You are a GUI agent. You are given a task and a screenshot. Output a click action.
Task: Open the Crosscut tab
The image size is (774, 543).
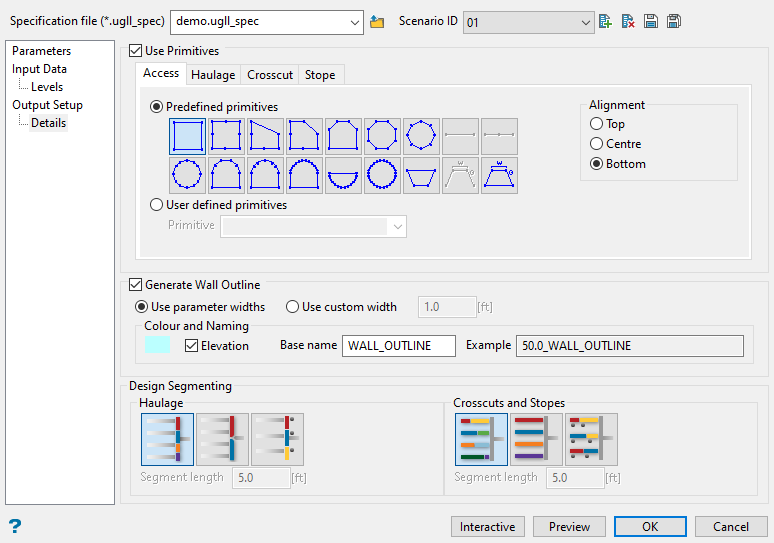click(269, 75)
